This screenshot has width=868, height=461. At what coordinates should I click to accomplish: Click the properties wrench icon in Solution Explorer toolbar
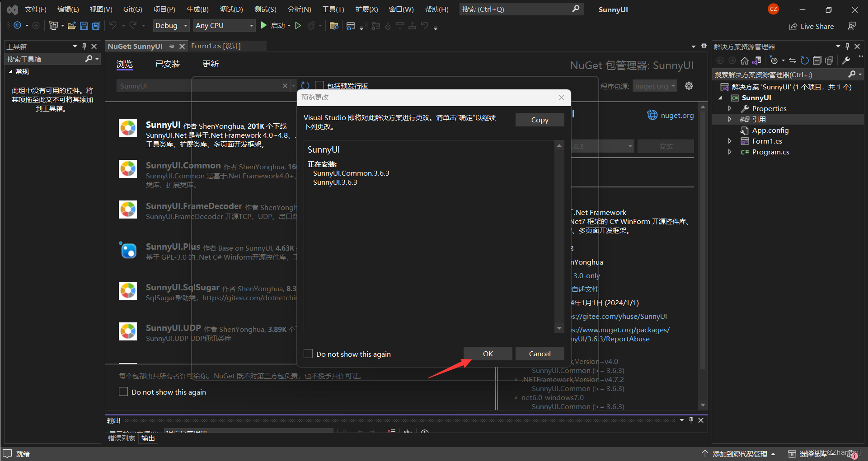846,61
